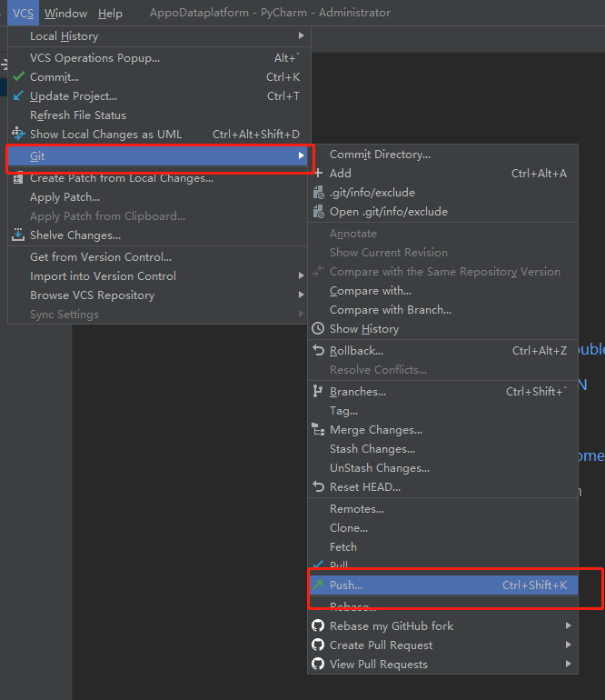Select Clone... entry
605x700 pixels.
pyautogui.click(x=442, y=528)
